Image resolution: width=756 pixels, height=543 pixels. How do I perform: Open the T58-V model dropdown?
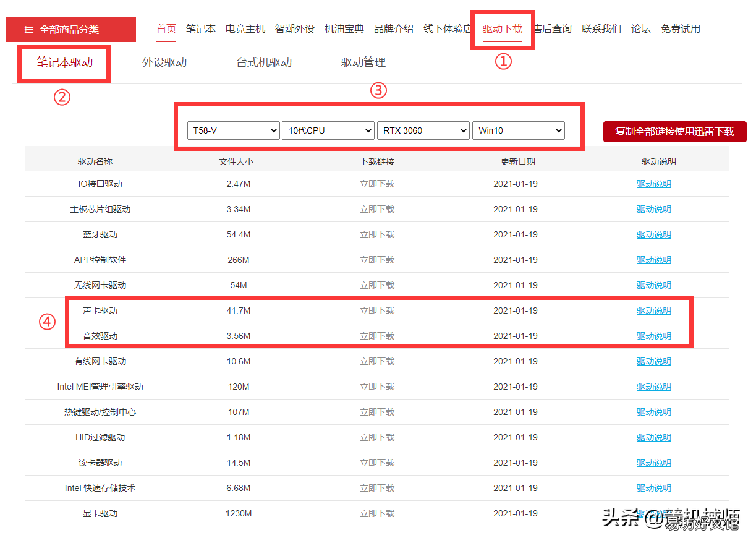234,130
